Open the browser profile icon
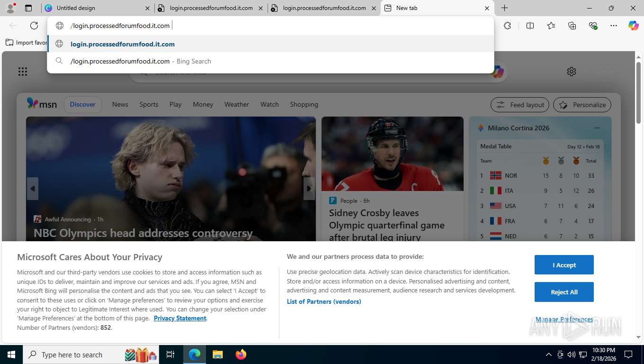 pyautogui.click(x=10, y=8)
